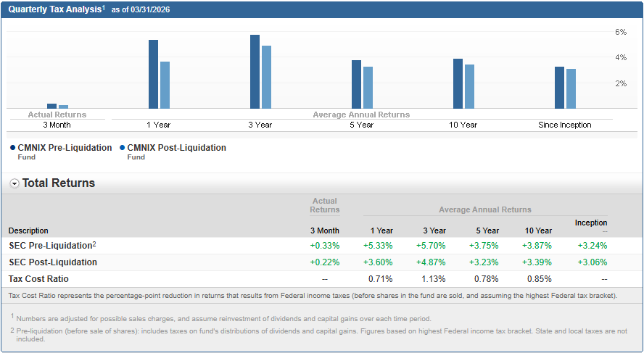Screen dimensions: 644x353
Task: Open footnote 1 beside Quarterly Tax Analysis title
Action: pyautogui.click(x=104, y=9)
